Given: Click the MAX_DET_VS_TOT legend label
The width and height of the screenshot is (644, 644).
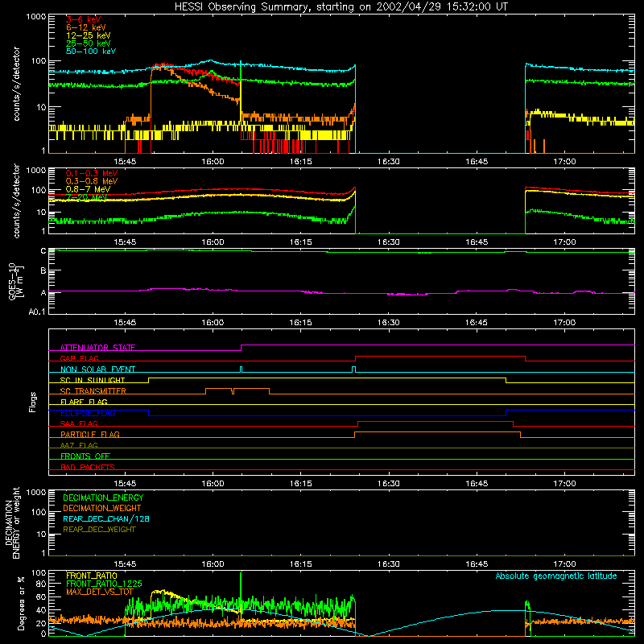Looking at the screenshot, I should (100, 592).
